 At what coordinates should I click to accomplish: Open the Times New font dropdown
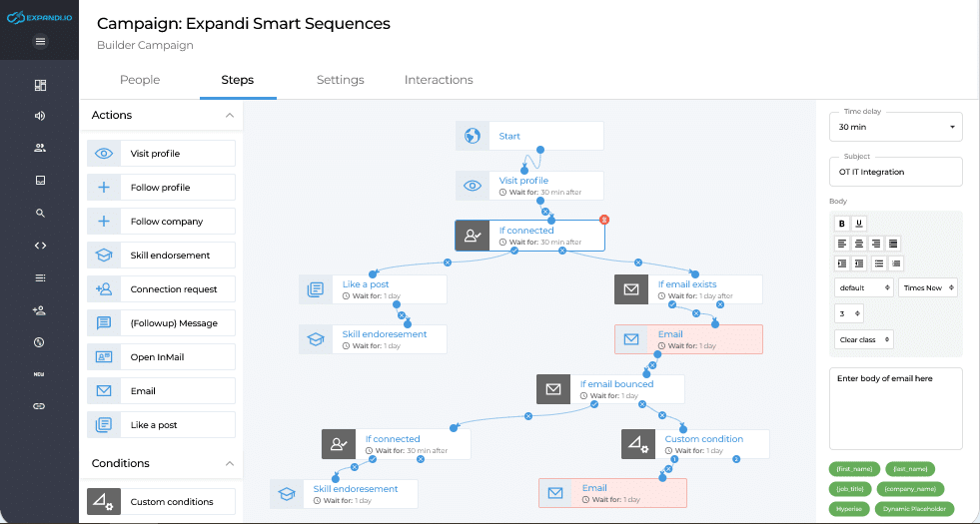pos(928,287)
